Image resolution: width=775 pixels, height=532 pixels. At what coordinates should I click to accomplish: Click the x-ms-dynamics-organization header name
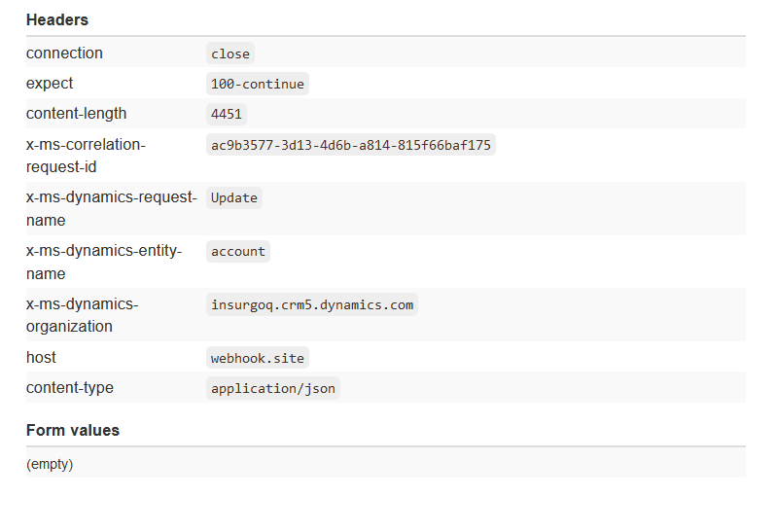click(82, 315)
